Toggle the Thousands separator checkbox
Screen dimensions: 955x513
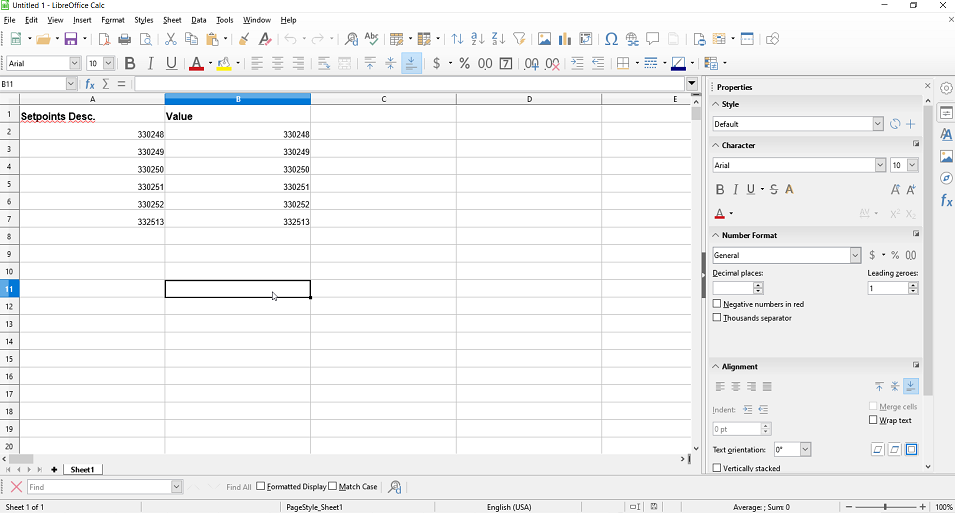tap(717, 318)
